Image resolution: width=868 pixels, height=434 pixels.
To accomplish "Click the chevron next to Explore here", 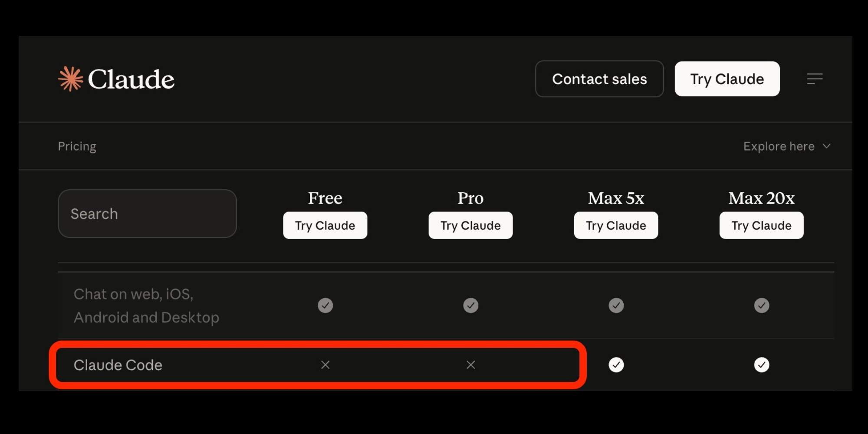I will (x=826, y=146).
